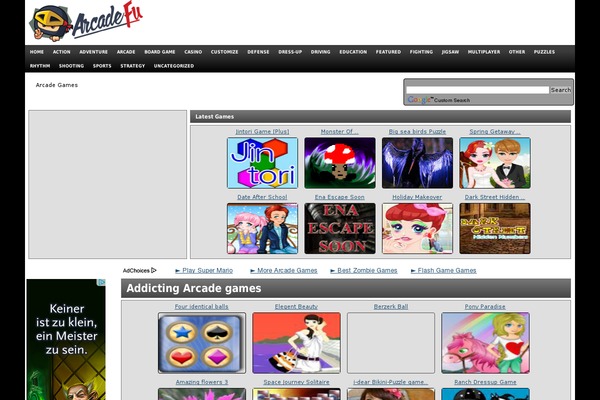Image resolution: width=600 pixels, height=400 pixels.
Task: Go to the Adventure category
Action: [x=94, y=52]
